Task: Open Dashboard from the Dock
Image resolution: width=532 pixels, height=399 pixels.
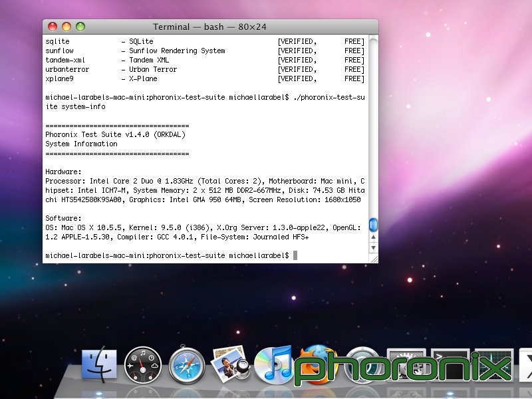Action: point(143,364)
